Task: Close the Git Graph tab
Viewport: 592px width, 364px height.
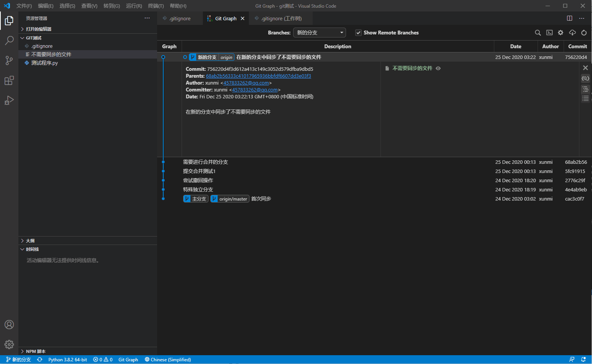Action: tap(243, 18)
